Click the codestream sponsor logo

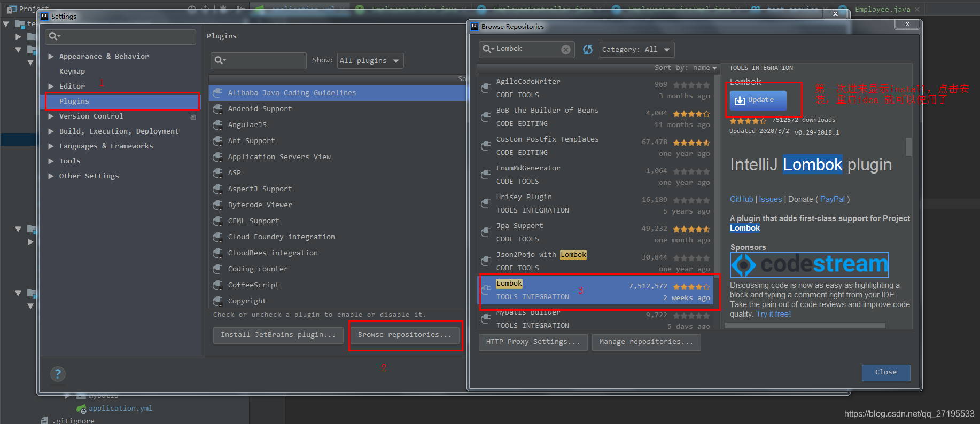click(x=810, y=265)
